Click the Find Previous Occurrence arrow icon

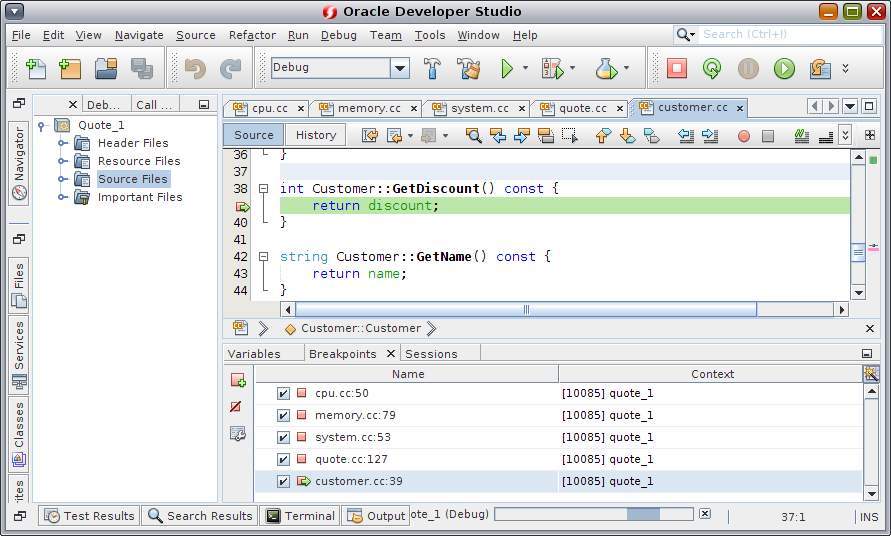(498, 135)
